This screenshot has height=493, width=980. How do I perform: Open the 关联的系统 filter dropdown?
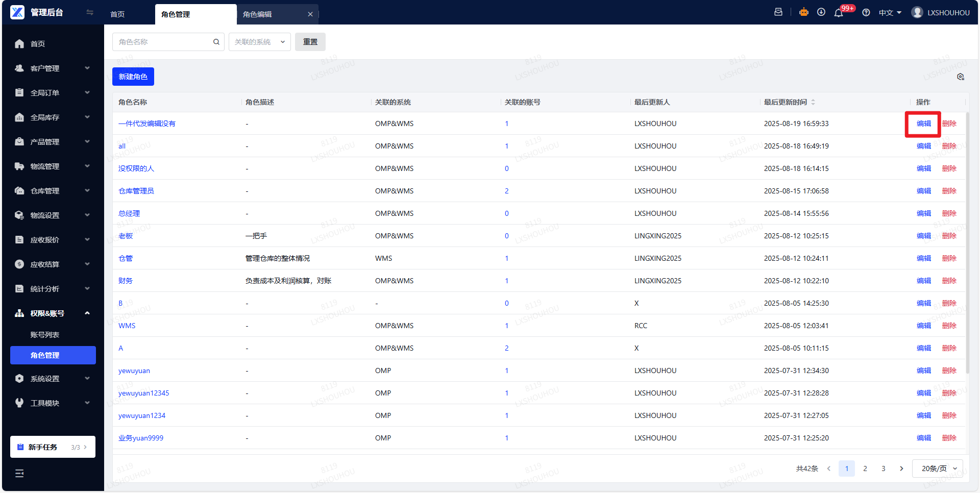[x=259, y=42]
